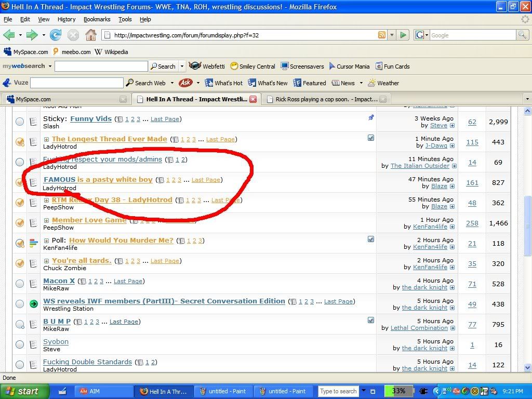Expand the News dropdown arrow
This screenshot has height=399, width=532.
point(361,83)
